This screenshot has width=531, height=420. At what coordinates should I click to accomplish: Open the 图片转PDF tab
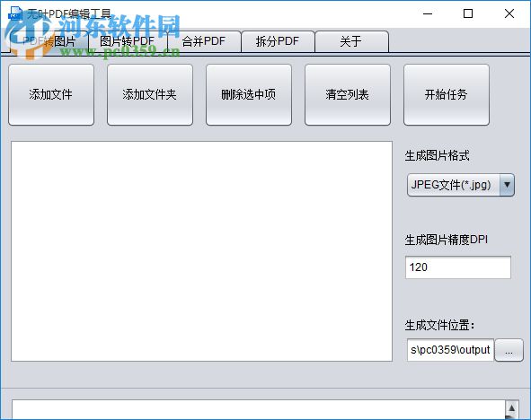128,41
